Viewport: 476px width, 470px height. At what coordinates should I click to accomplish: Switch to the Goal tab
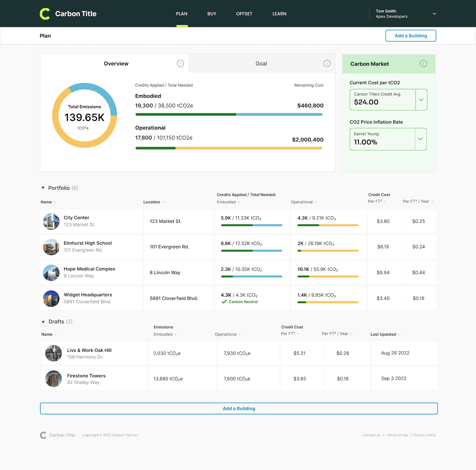click(x=261, y=64)
